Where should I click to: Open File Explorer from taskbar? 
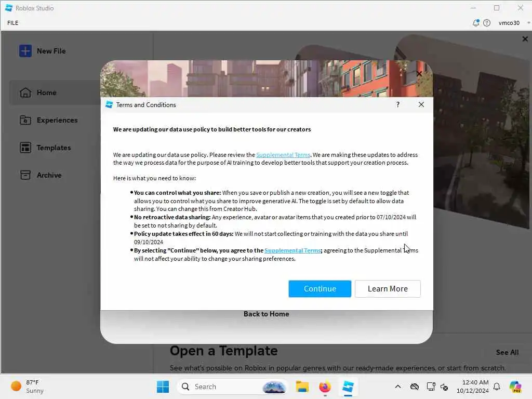tap(302, 387)
